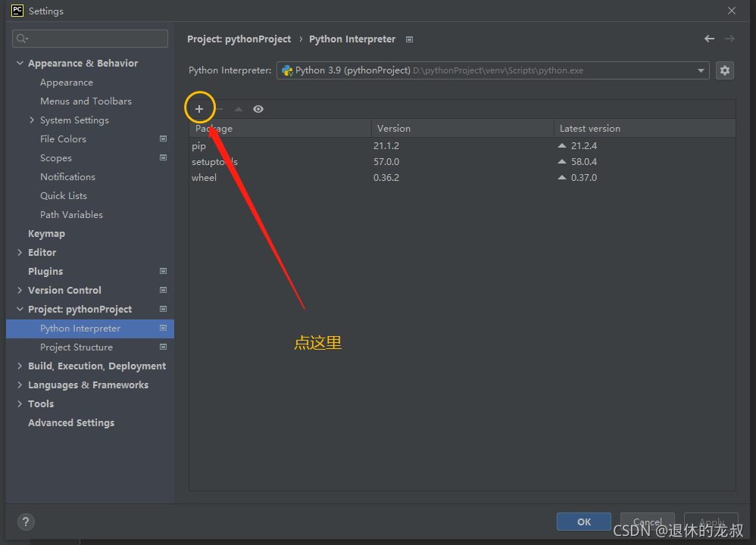Go back with the left arrow
The width and height of the screenshot is (756, 545).
tap(709, 39)
